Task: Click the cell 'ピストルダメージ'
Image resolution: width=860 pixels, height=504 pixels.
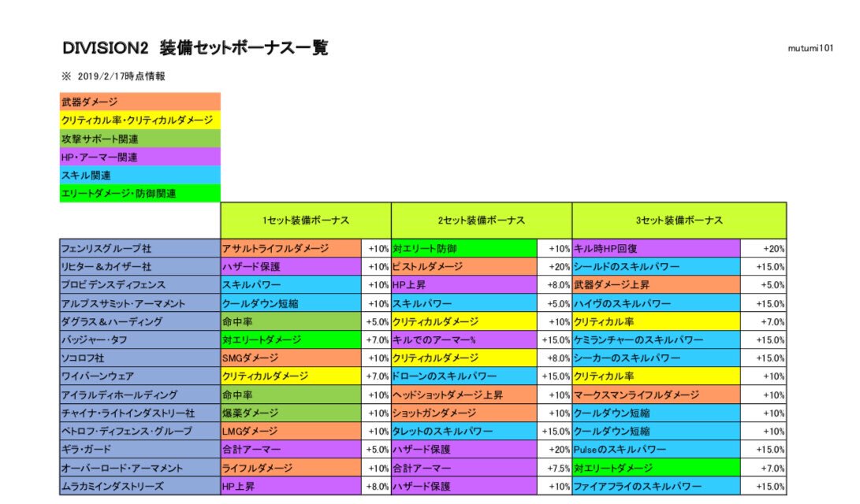Action: (464, 267)
